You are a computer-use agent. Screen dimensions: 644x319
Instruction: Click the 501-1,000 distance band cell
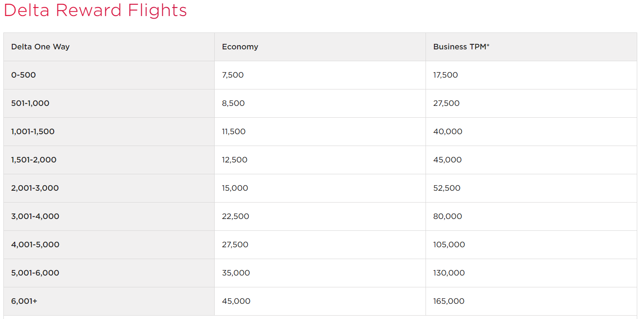pos(109,103)
